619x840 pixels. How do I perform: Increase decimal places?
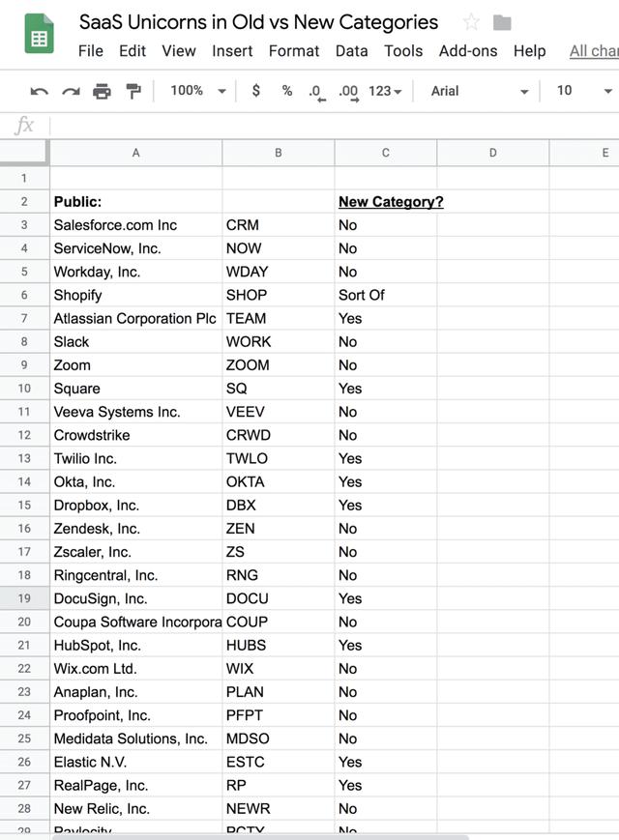tap(348, 92)
